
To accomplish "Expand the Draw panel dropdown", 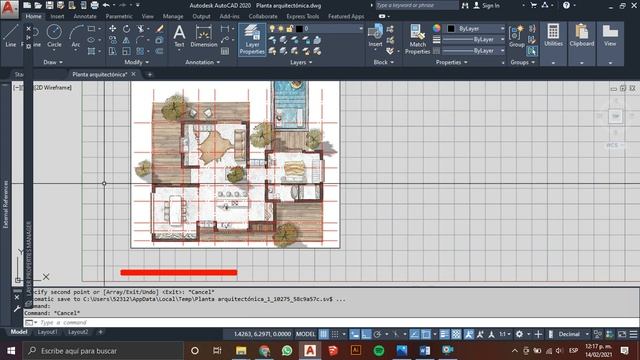I will [x=53, y=62].
